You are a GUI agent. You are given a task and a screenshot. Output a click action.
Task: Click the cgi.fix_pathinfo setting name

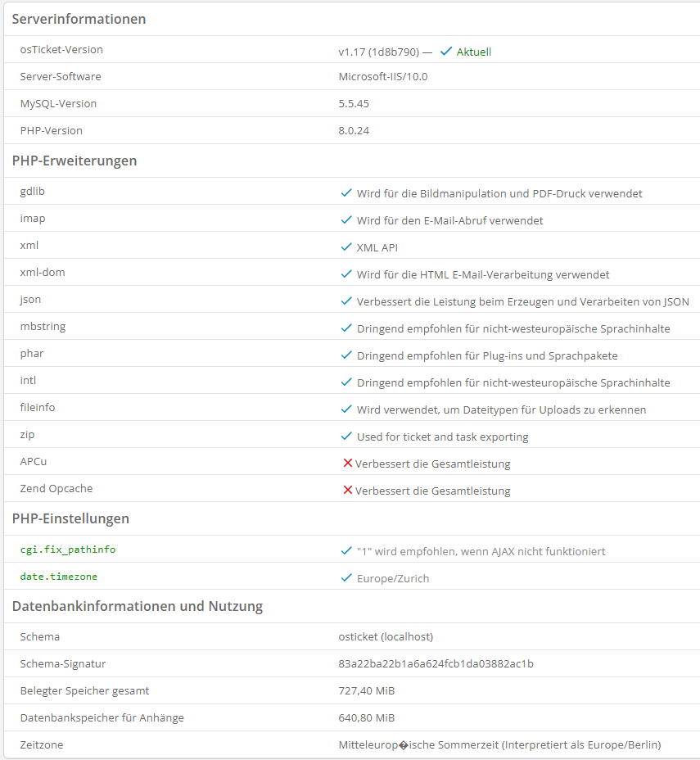coord(68,550)
